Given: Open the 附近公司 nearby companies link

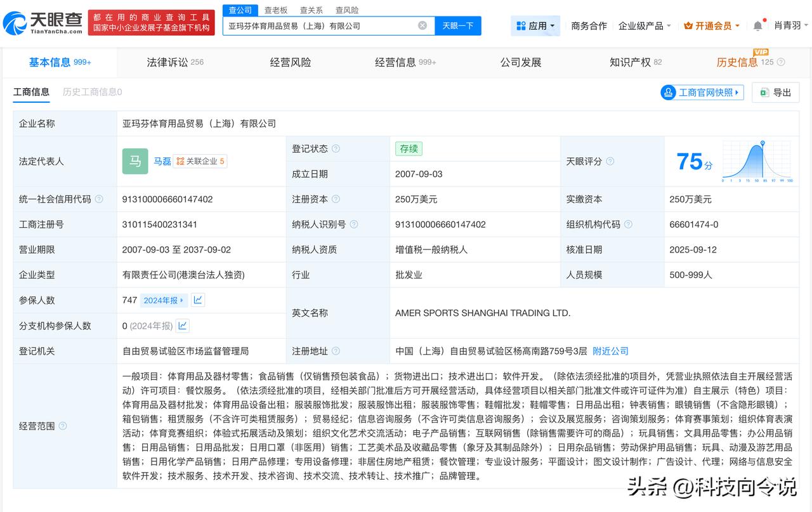Looking at the screenshot, I should tap(610, 351).
